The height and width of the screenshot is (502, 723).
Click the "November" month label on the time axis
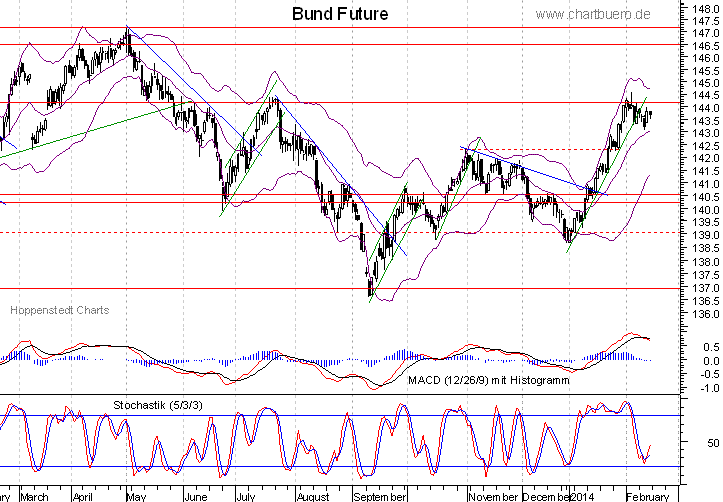point(493,497)
